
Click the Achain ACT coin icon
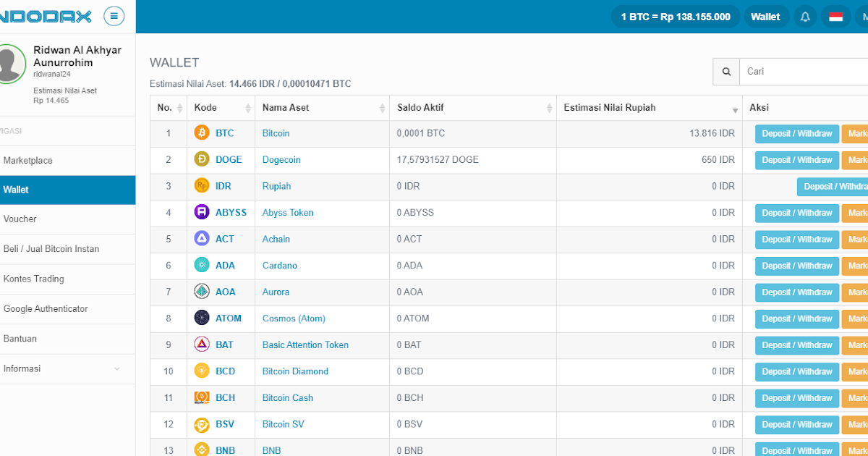(x=202, y=239)
